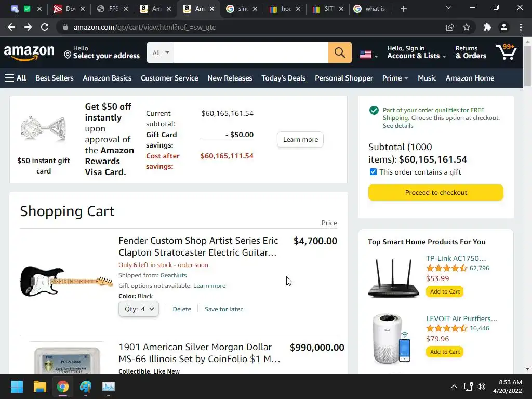Delete the Fender guitar from the cart
Viewport: 532px width, 399px height.
coord(182,309)
